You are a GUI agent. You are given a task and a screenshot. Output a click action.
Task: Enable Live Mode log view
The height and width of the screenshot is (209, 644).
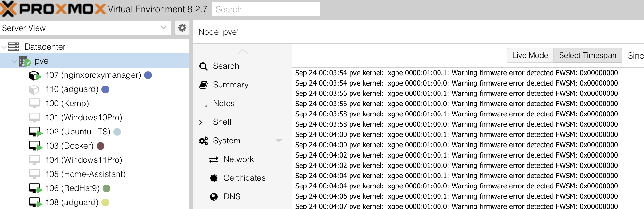tap(530, 55)
